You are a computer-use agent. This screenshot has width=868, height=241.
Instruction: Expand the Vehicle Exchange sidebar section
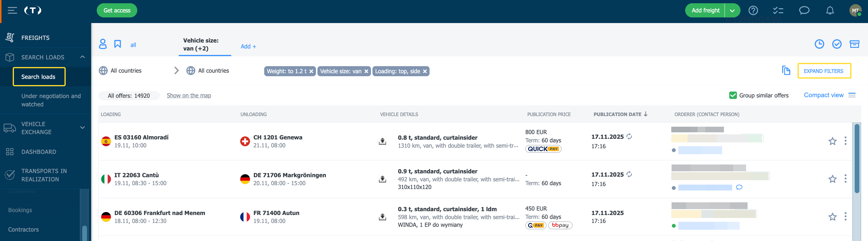83,128
